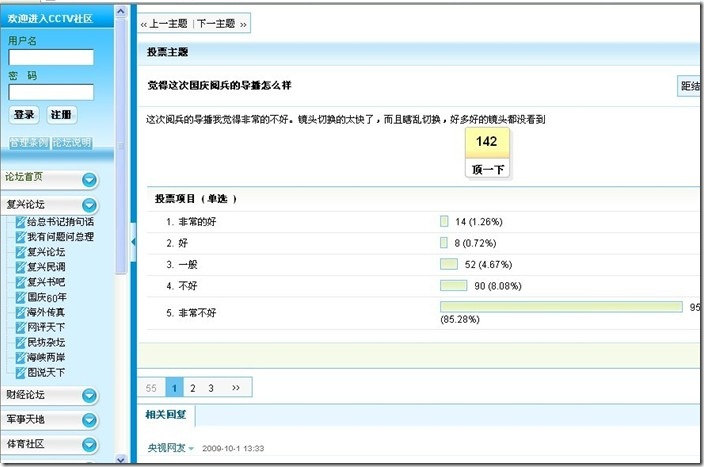
Task: Click the icon beside 国庆60年
Action: pyautogui.click(x=20, y=297)
